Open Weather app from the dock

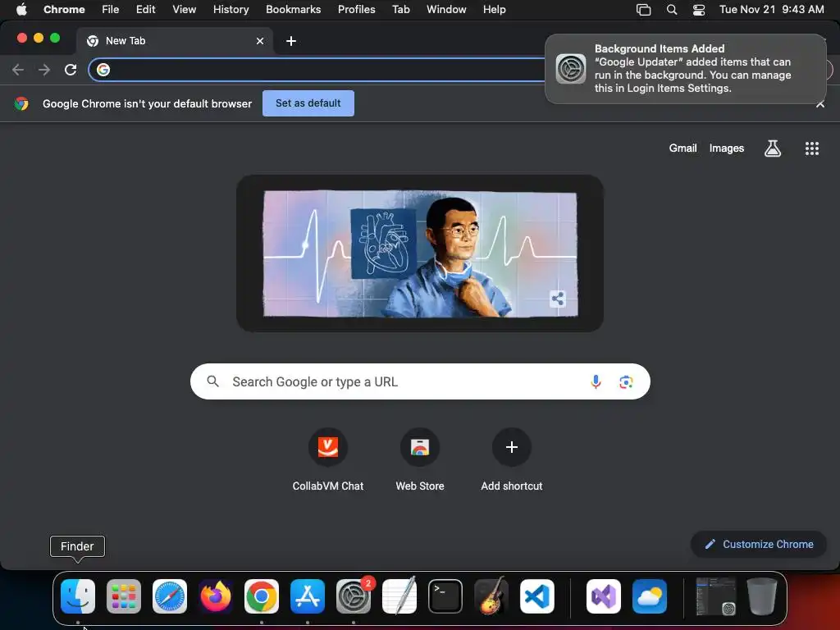point(650,596)
